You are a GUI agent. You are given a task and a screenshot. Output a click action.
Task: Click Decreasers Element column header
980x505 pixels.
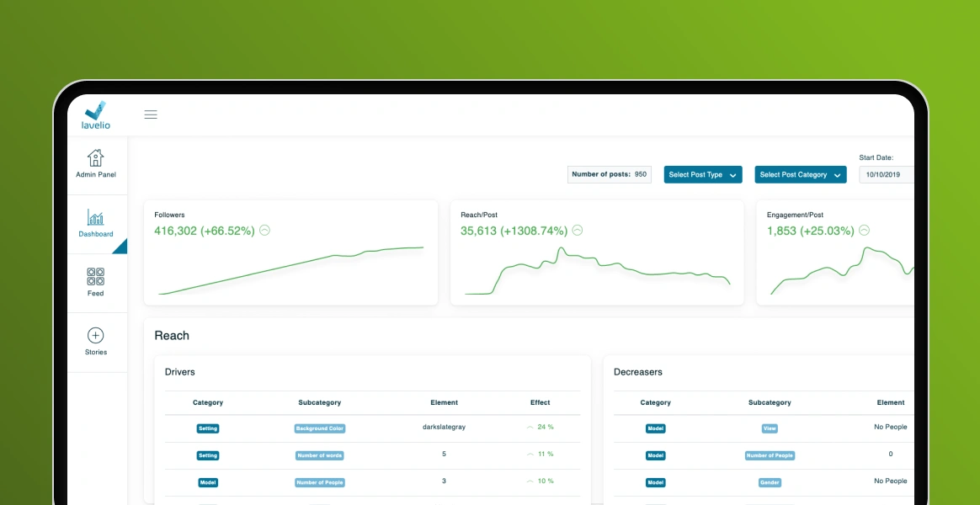point(891,402)
